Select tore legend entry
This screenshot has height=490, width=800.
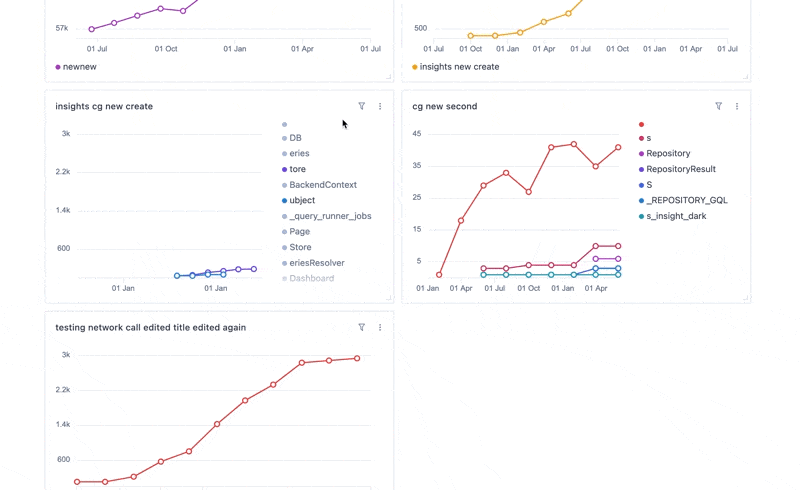click(x=294, y=169)
